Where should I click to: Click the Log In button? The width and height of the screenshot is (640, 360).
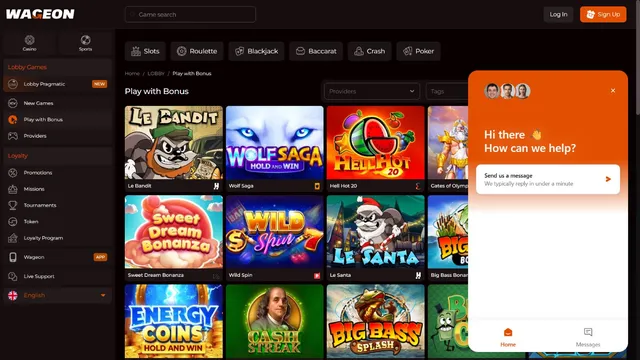(558, 14)
